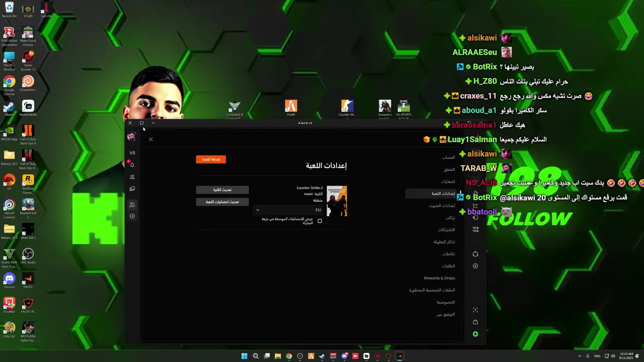Open تكاملات settings section
The image size is (644, 362).
(448, 254)
